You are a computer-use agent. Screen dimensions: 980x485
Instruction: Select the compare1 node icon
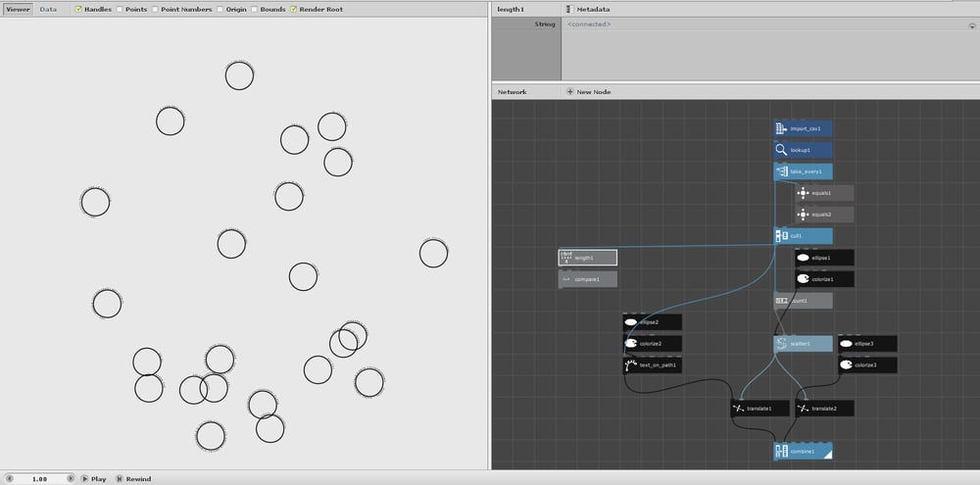click(x=566, y=279)
